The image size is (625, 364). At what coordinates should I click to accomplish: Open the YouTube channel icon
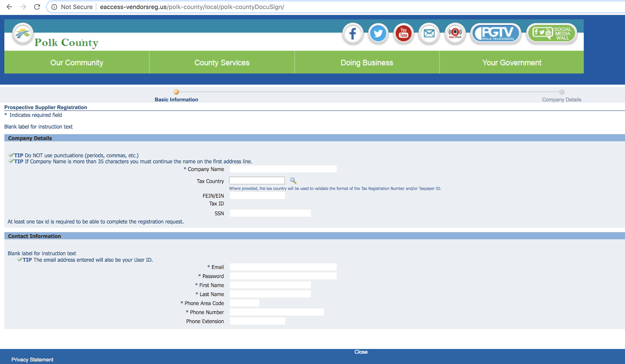[x=404, y=34]
